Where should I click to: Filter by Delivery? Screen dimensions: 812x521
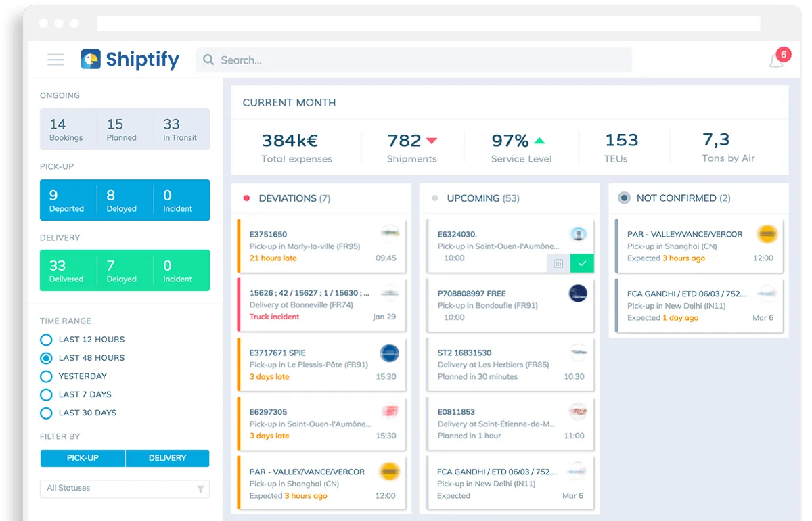coord(167,458)
